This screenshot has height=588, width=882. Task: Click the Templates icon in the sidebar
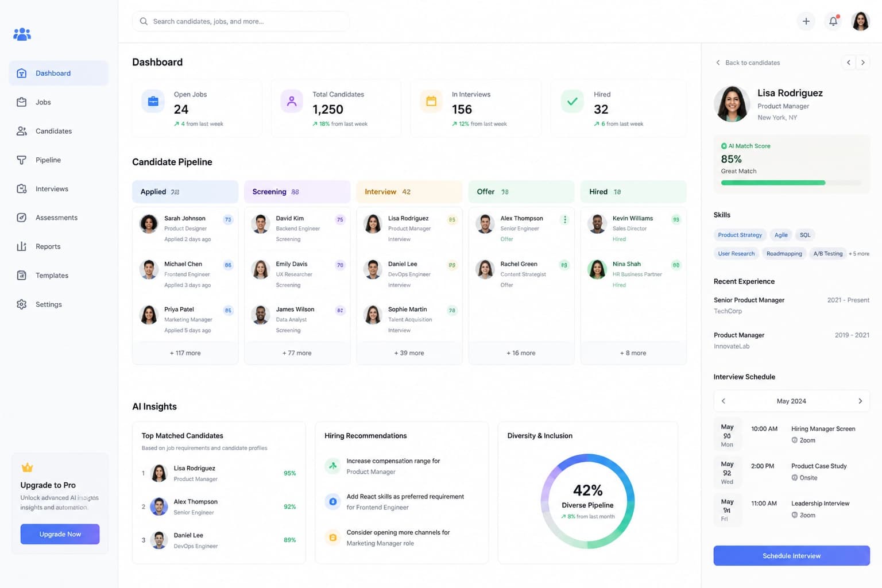tap(21, 276)
